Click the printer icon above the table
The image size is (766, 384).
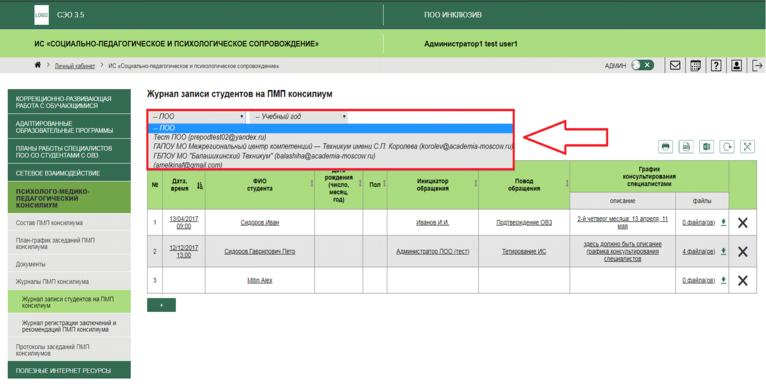(x=665, y=147)
